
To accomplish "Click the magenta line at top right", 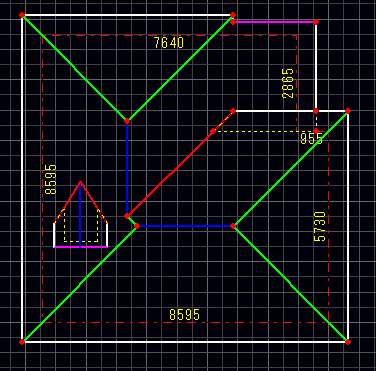I will coord(274,22).
